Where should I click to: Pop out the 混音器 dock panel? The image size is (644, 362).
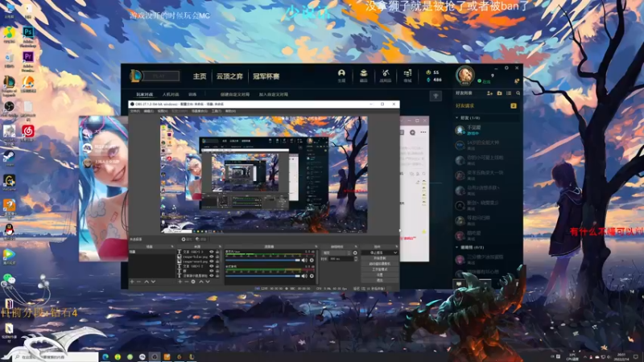pyautogui.click(x=316, y=246)
